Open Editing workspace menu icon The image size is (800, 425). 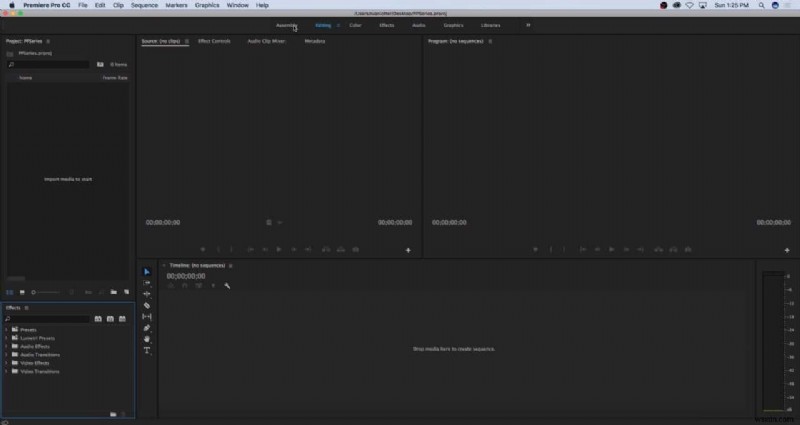pos(338,26)
